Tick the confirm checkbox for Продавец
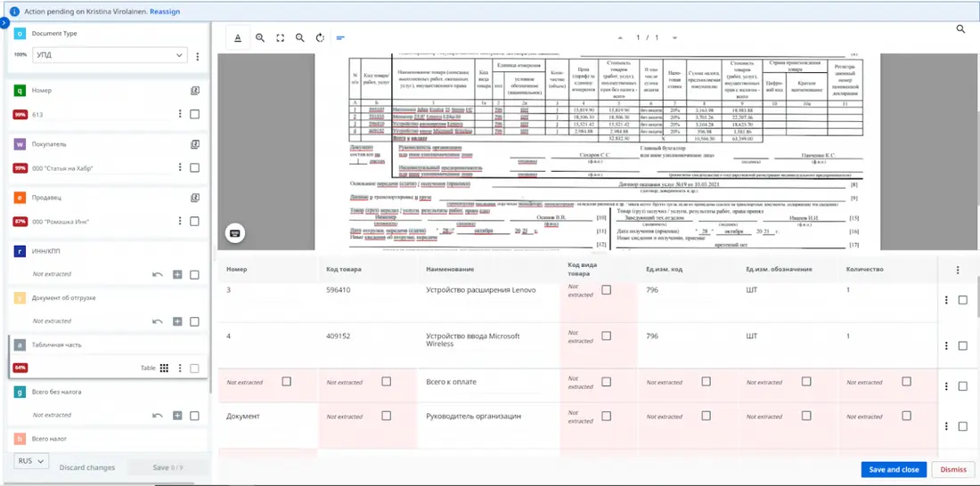 (x=194, y=221)
